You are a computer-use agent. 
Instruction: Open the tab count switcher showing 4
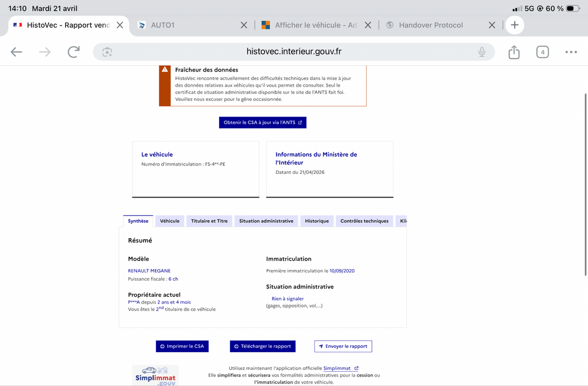542,52
